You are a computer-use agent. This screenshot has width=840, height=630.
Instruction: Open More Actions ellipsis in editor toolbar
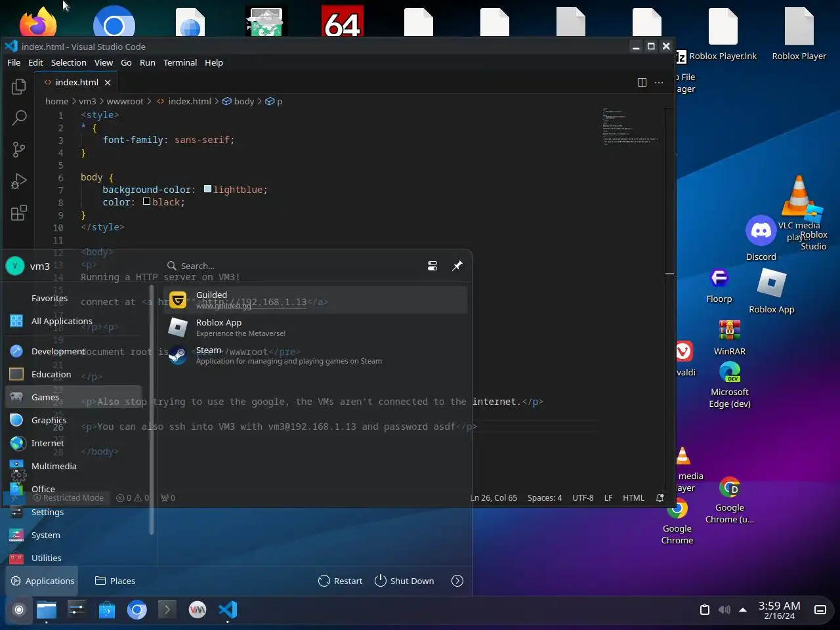[659, 82]
